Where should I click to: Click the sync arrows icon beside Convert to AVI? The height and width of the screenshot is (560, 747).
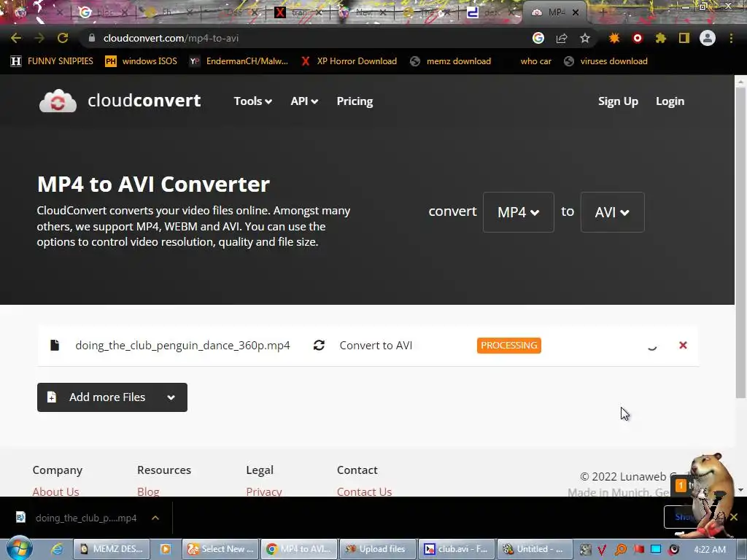click(320, 345)
